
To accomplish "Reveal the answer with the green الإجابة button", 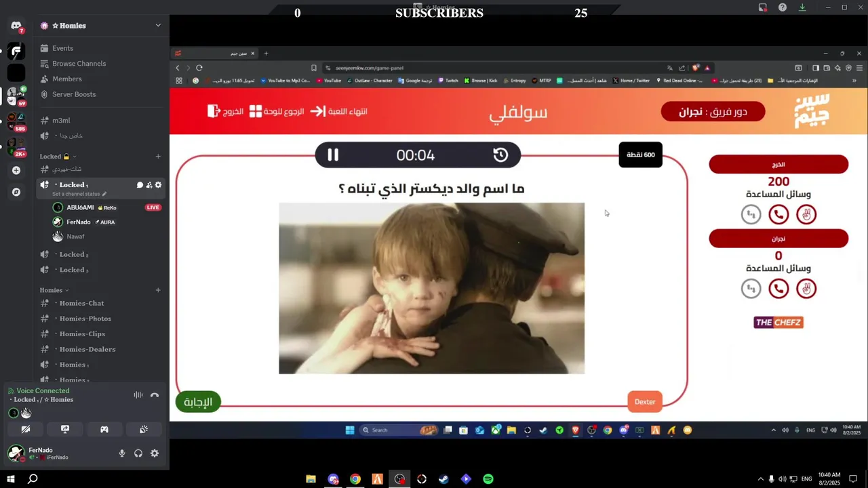I will 198,402.
